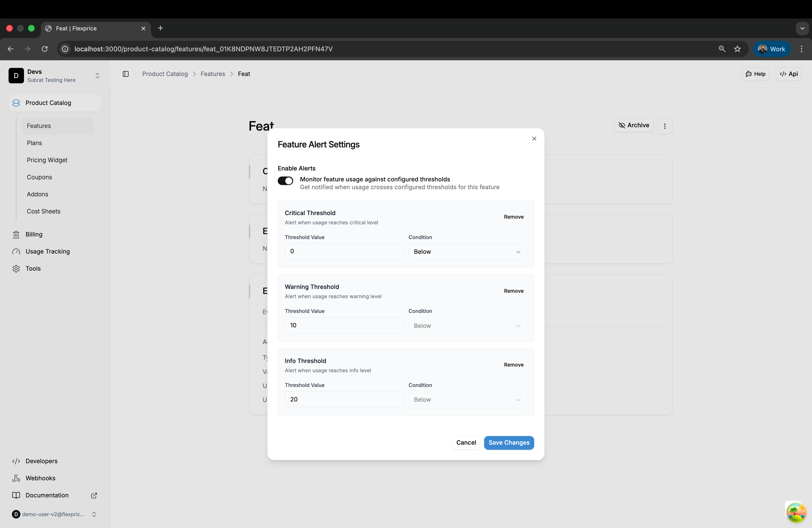Toggle the Enable Alerts switch
The height and width of the screenshot is (528, 812).
click(285, 180)
